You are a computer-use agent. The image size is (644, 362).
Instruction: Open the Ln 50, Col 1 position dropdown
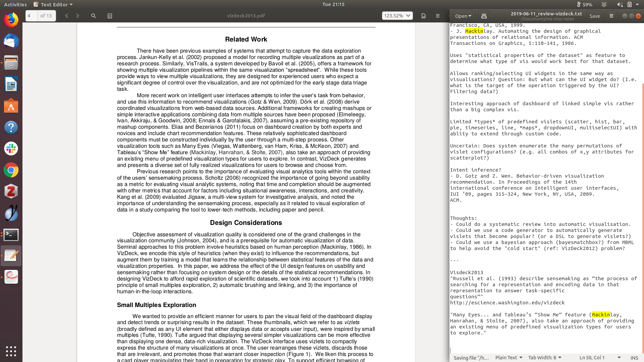coord(600,358)
